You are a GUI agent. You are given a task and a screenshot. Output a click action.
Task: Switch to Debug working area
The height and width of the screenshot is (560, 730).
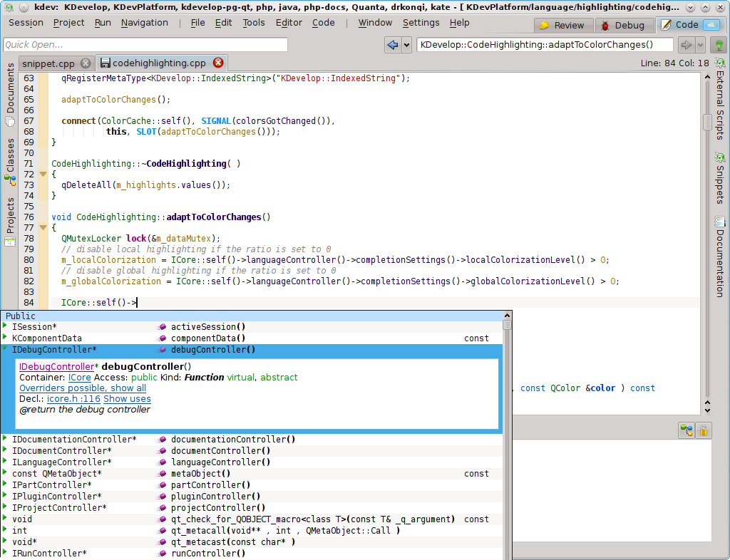coord(624,26)
